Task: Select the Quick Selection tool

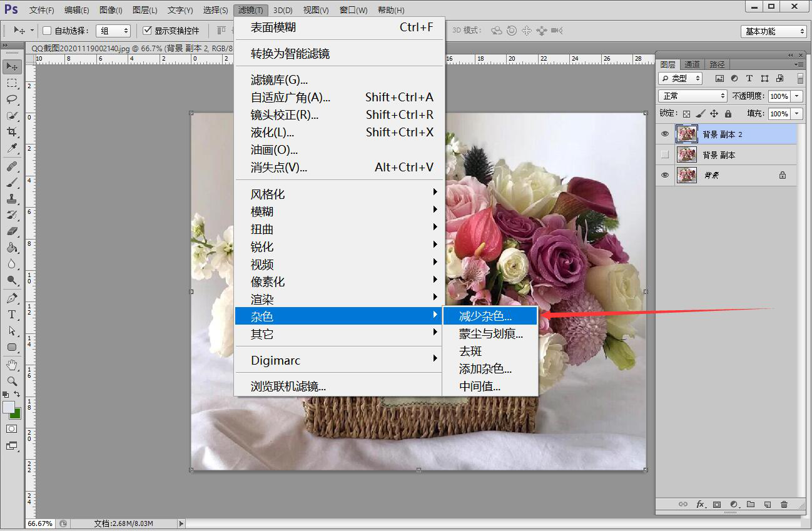Action: tap(12, 116)
